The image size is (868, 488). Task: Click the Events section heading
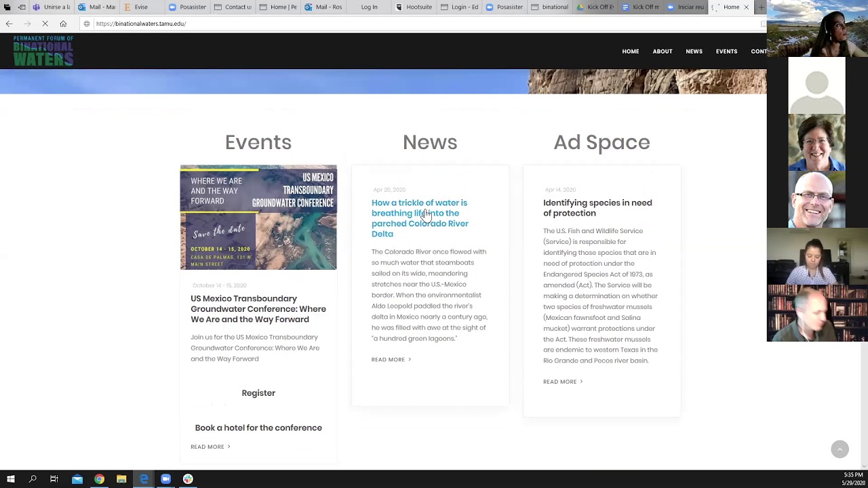click(258, 142)
